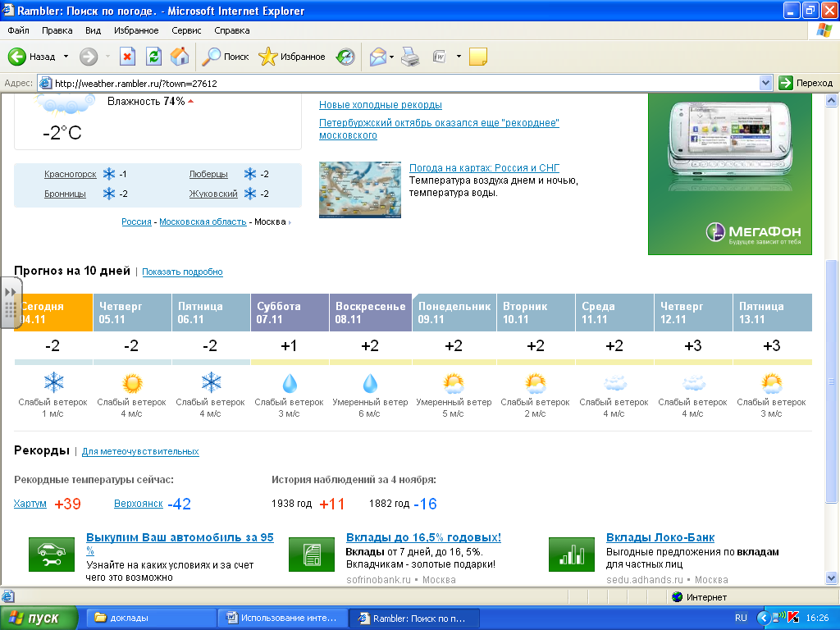The width and height of the screenshot is (840, 630).
Task: Click the partly sunny icon under Вторник 10.11
Action: (x=536, y=382)
